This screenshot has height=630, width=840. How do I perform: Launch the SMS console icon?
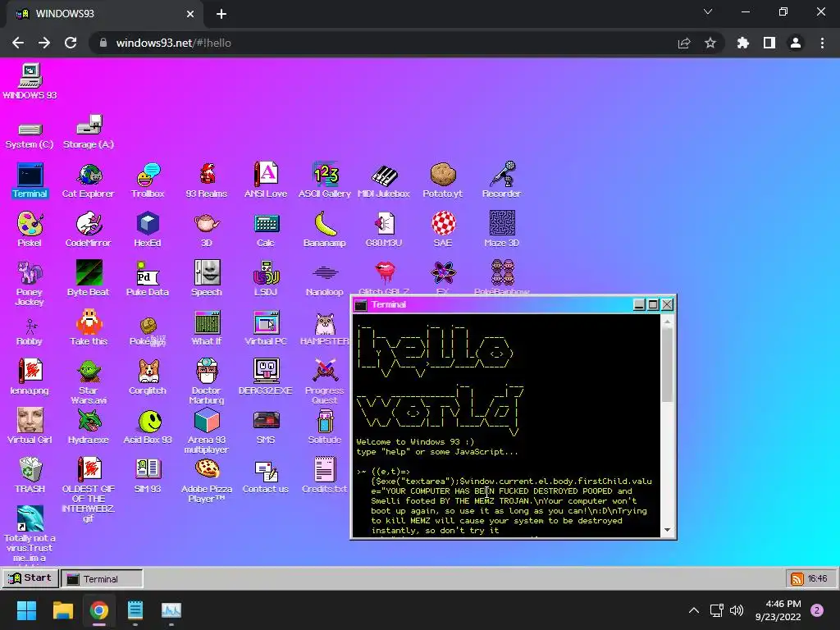tap(266, 421)
